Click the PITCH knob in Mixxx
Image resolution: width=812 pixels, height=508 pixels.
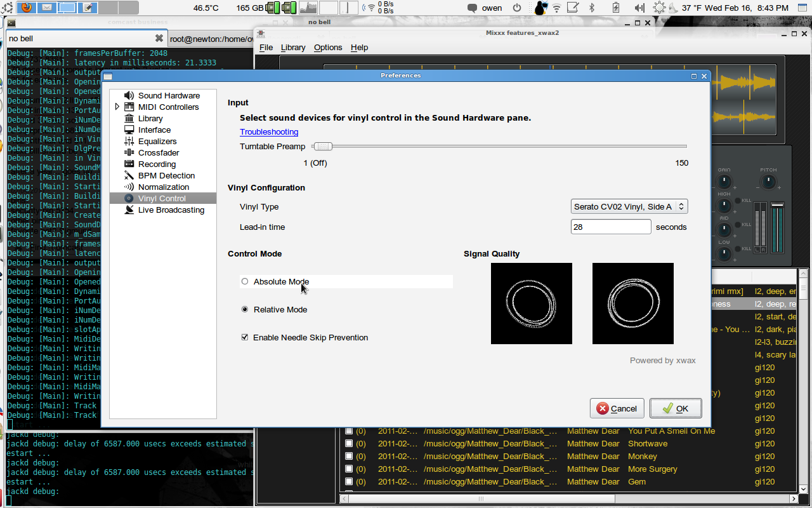coord(768,183)
